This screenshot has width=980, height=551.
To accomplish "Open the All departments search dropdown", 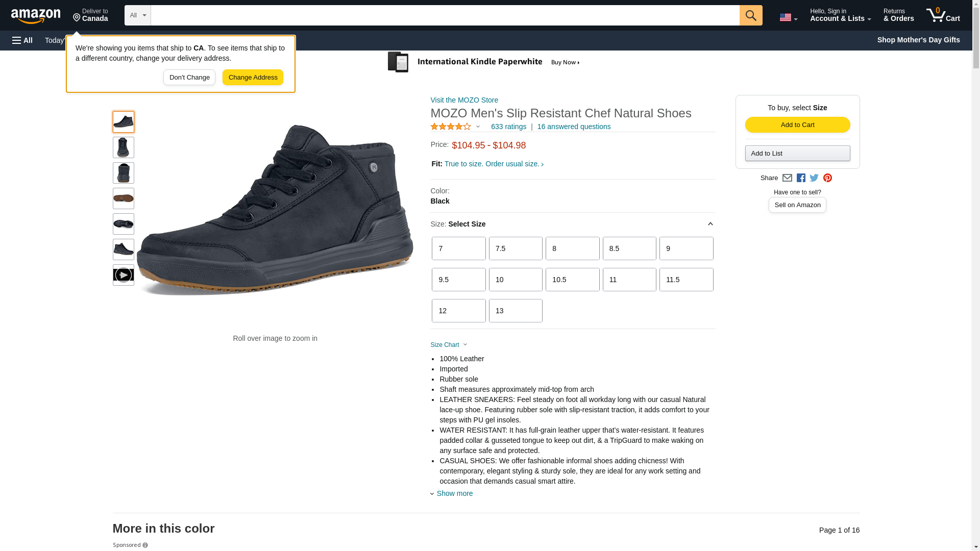I will click(137, 15).
